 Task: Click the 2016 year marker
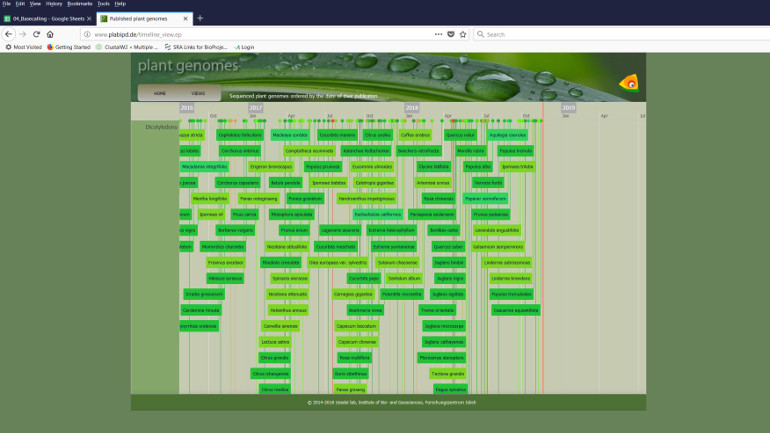click(x=187, y=108)
